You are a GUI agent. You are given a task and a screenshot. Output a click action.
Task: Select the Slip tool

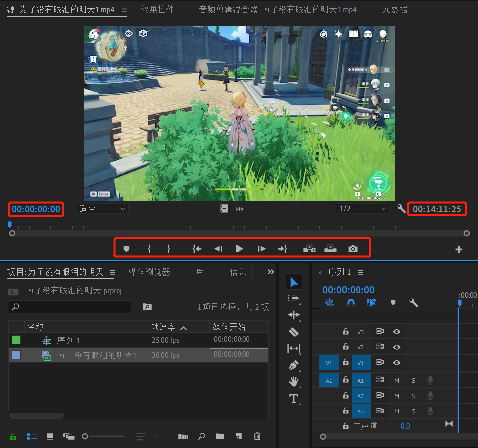294,349
